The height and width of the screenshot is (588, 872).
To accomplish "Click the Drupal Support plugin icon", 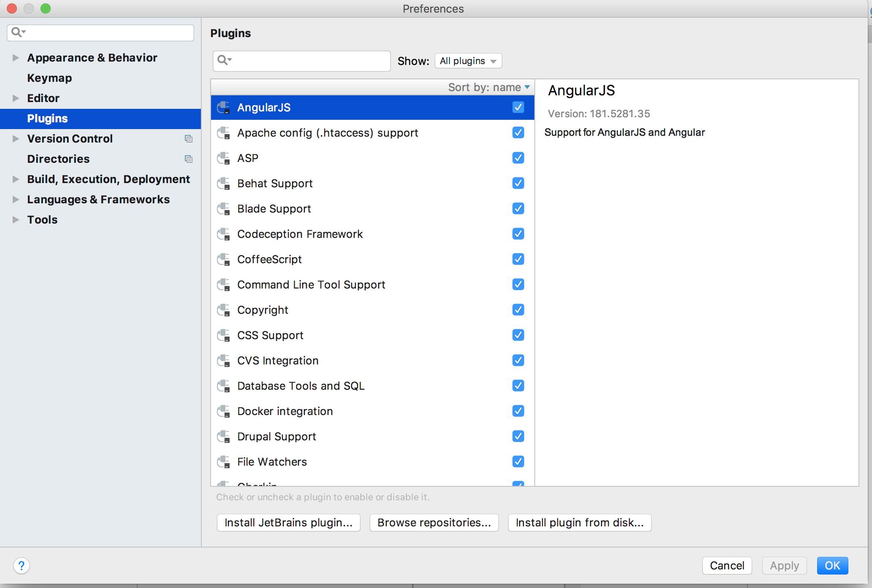I will (223, 437).
